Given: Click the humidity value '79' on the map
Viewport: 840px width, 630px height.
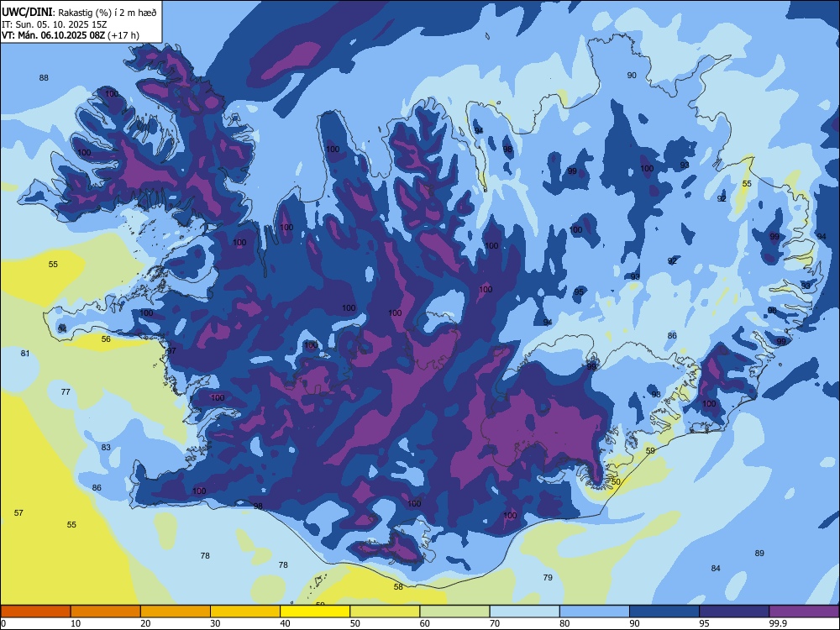Looking at the screenshot, I should click(x=548, y=577).
